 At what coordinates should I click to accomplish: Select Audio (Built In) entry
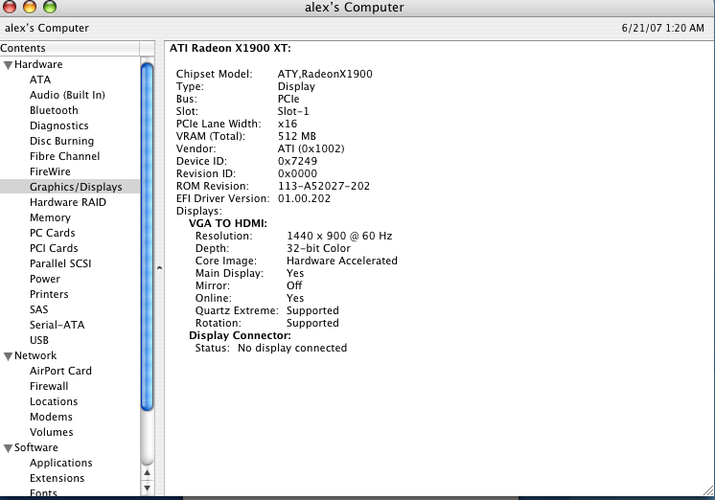(x=67, y=95)
